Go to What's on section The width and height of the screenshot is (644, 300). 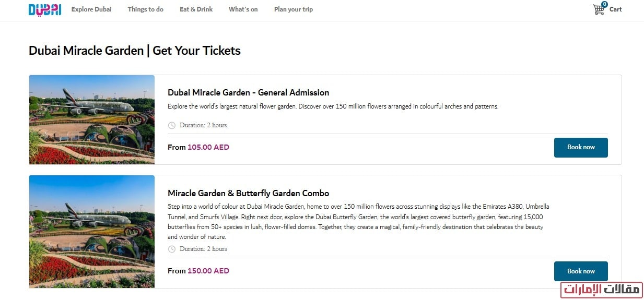(x=243, y=9)
